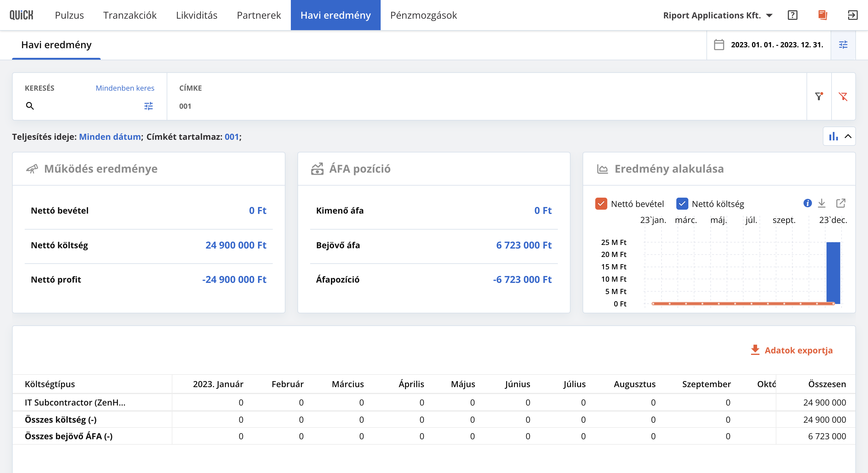Click the Február column header

tap(288, 384)
